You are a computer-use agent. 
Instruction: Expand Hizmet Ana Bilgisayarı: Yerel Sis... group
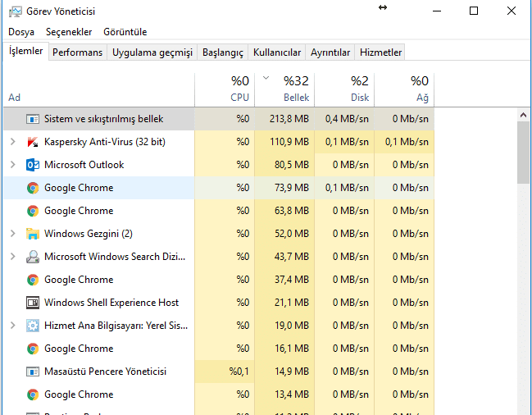pos(13,326)
